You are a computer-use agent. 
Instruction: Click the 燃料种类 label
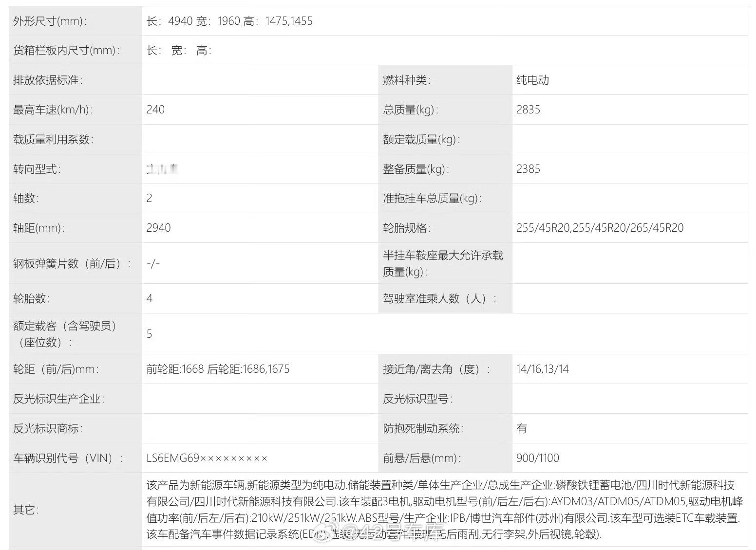coord(407,80)
